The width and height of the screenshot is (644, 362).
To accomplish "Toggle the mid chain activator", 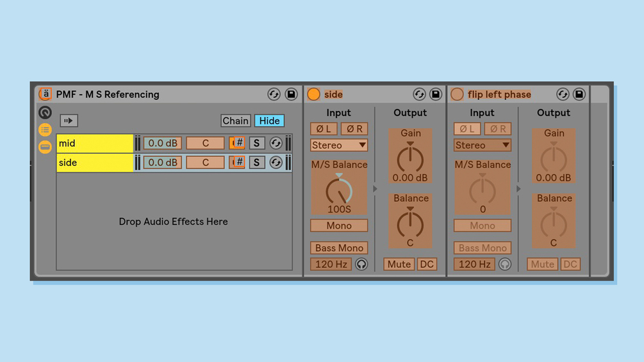I will 237,143.
